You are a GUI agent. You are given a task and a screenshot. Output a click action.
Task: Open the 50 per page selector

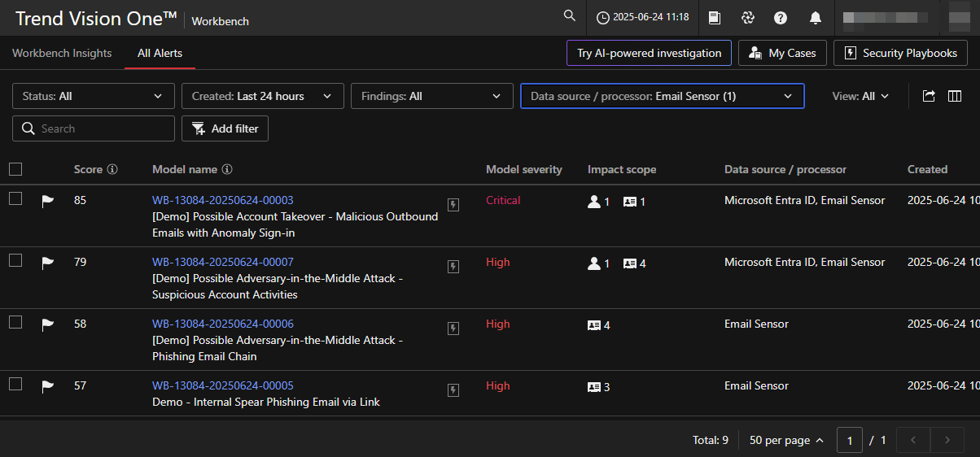(786, 440)
